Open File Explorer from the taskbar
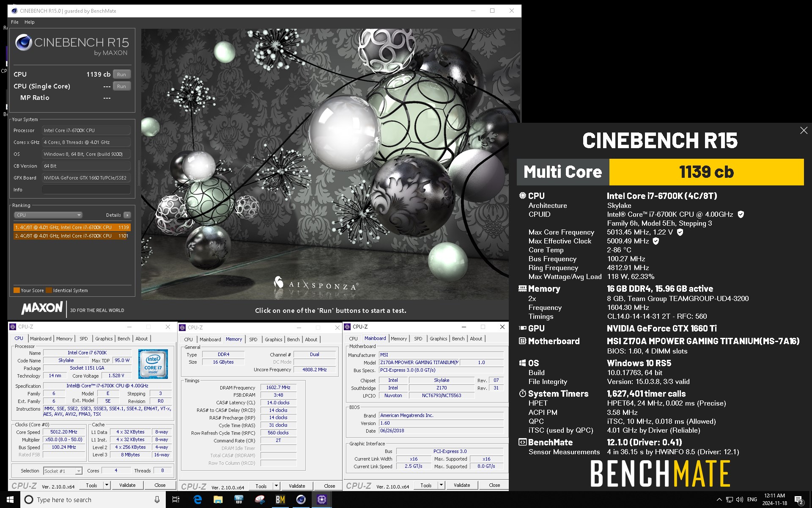The height and width of the screenshot is (508, 812). (x=218, y=500)
